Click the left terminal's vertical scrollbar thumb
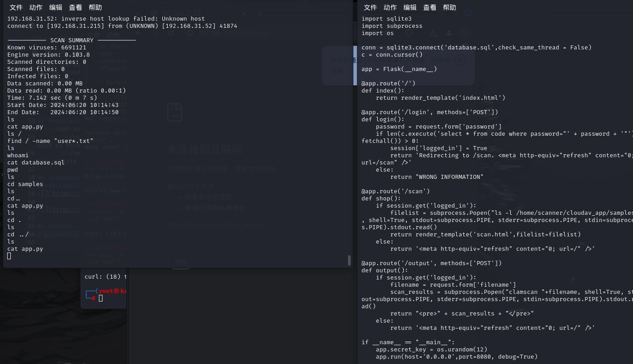Image resolution: width=633 pixels, height=364 pixels. 349,260
